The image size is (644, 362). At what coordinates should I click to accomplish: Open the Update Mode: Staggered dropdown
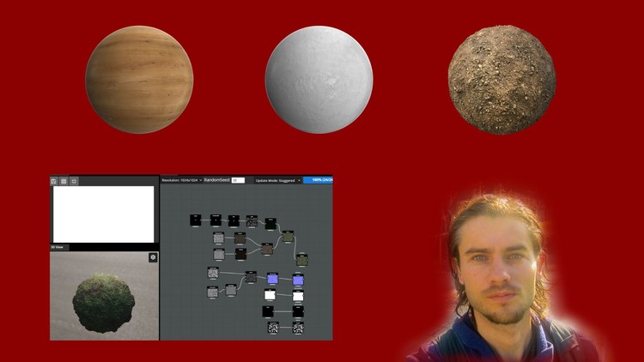click(277, 181)
